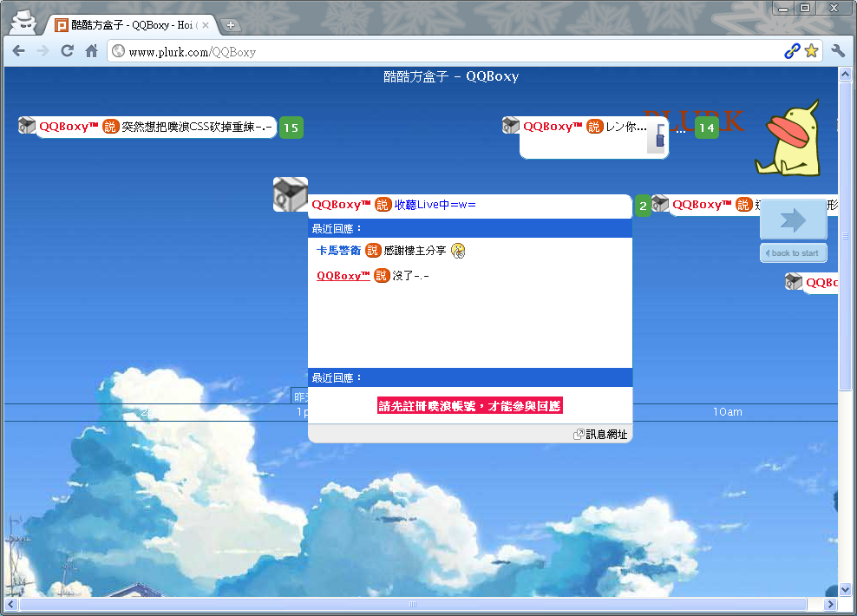This screenshot has height=616, width=857.
Task: Click the QQBoxy cube avatar on the open plurk
Action: [x=290, y=193]
